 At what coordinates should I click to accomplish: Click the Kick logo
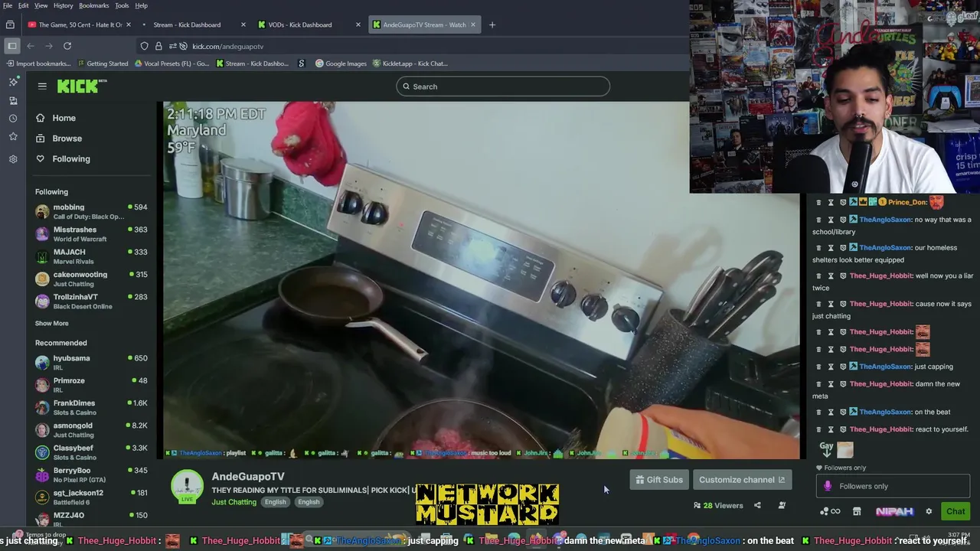click(81, 86)
